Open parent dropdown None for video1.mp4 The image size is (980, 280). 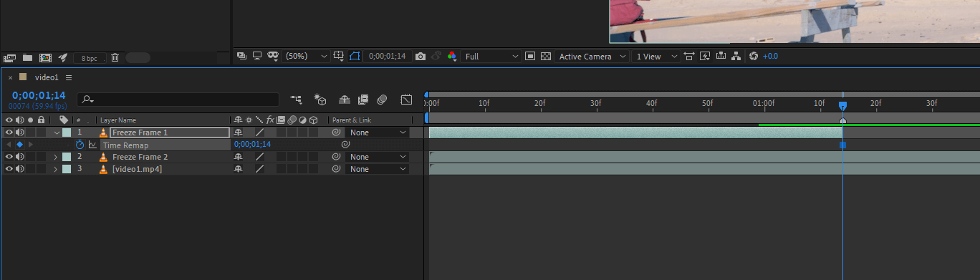(377, 169)
